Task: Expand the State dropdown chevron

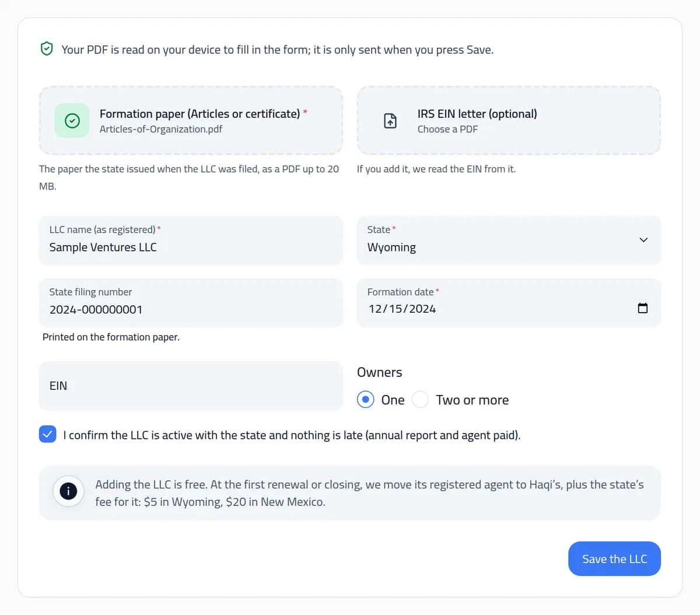Action: (x=643, y=240)
